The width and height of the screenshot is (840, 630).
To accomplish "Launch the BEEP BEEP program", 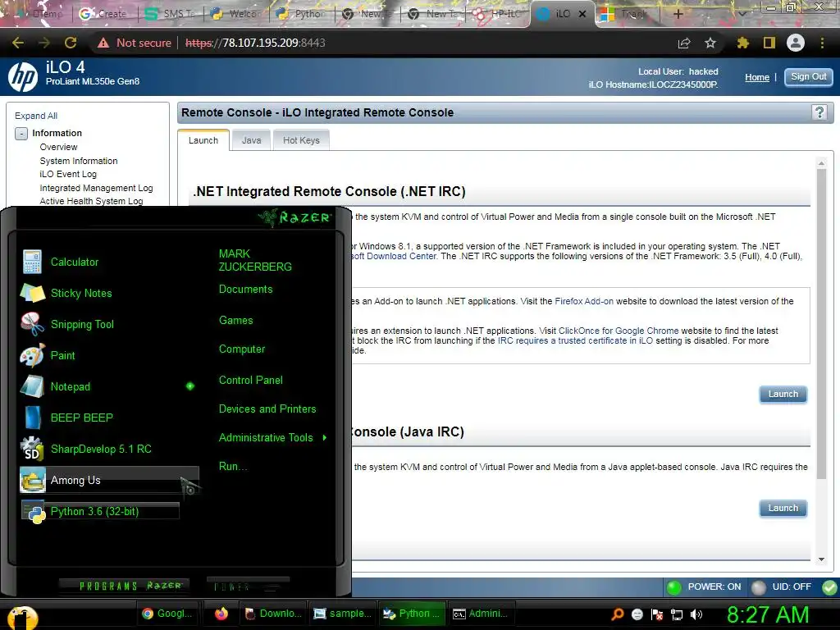I will 81,418.
